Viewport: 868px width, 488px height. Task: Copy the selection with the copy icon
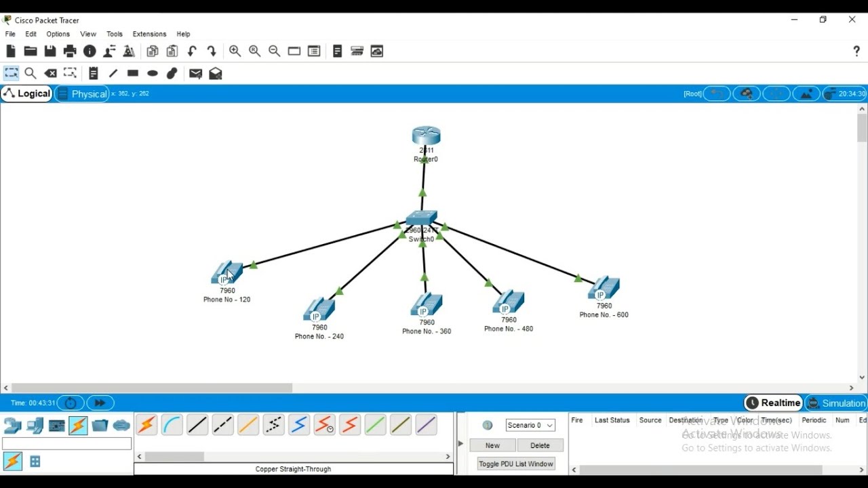point(153,52)
